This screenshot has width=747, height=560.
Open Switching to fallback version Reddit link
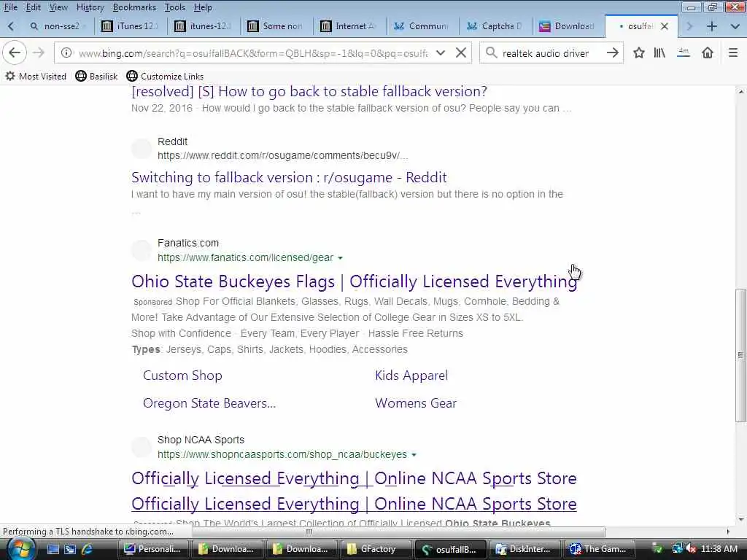click(289, 177)
